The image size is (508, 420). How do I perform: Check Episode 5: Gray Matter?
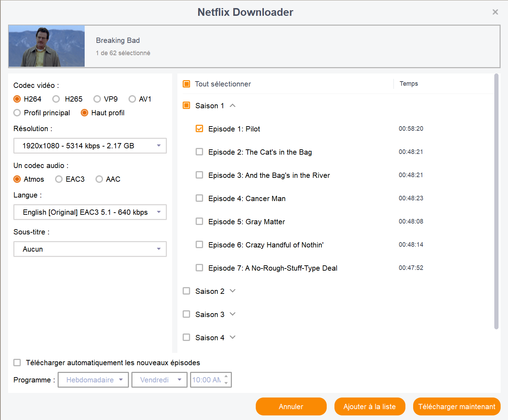[x=199, y=221]
